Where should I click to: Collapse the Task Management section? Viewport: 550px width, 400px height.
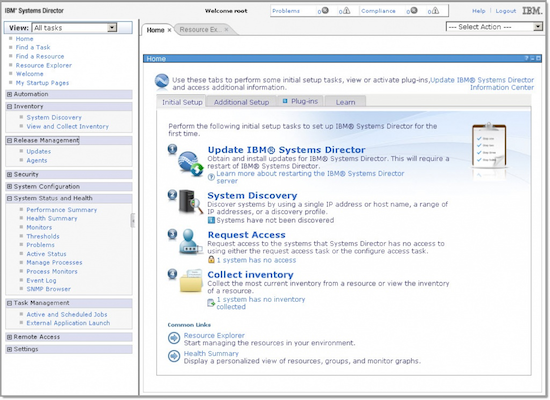(9, 303)
